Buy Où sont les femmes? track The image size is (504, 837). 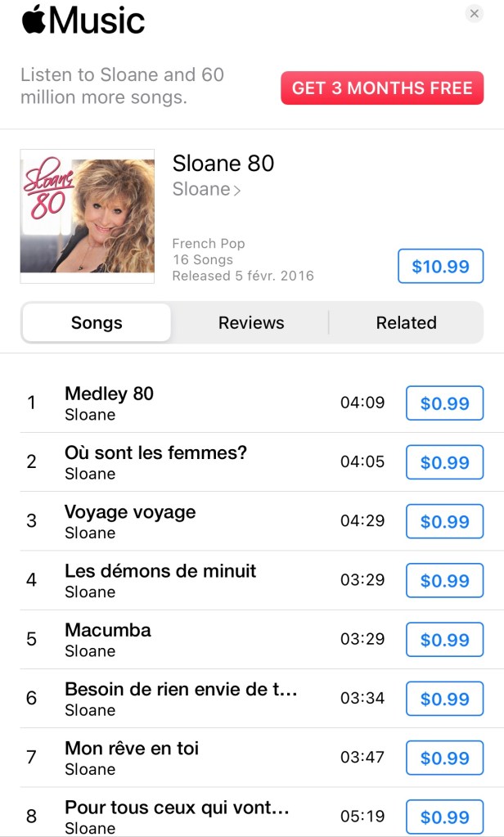tap(445, 462)
